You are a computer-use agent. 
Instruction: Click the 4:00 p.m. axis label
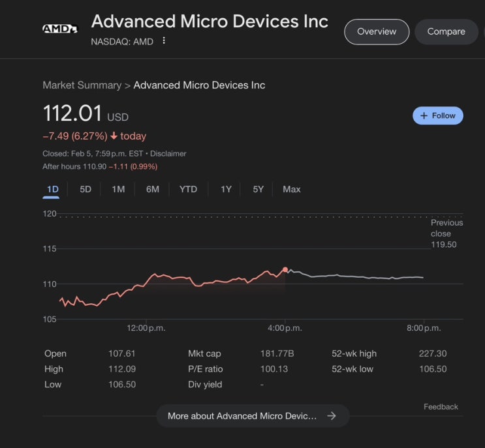pos(285,328)
